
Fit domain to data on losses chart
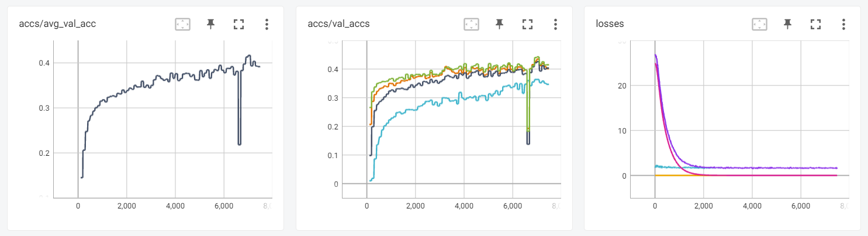(x=759, y=24)
